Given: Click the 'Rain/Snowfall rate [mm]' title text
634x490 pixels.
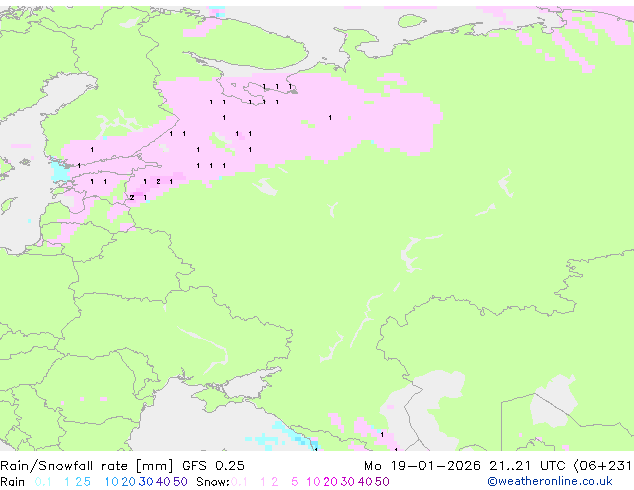Looking at the screenshot, I should point(87,466).
